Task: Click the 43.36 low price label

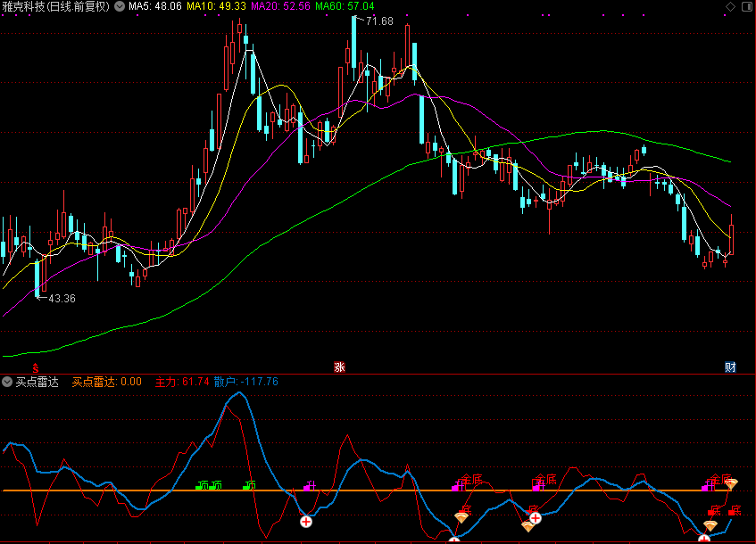Action: [x=62, y=299]
